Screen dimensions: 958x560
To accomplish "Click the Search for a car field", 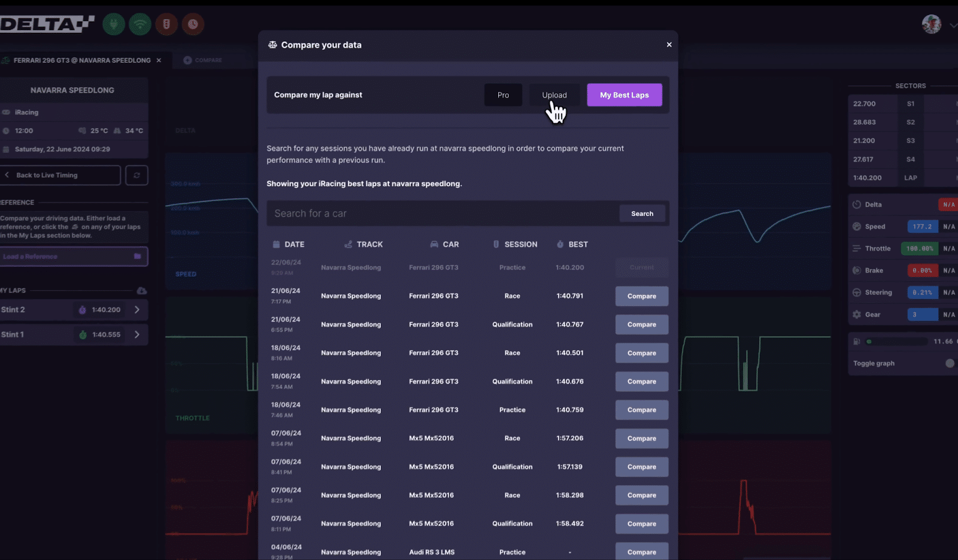I will pyautogui.click(x=443, y=214).
